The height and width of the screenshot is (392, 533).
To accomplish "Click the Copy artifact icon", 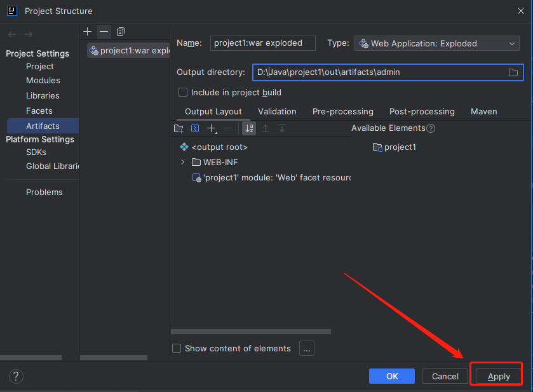I will 121,31.
